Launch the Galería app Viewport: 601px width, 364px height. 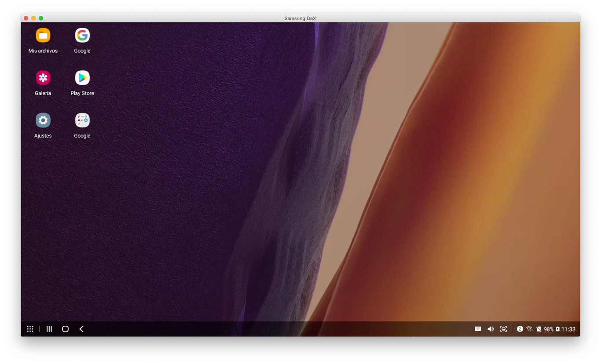tap(43, 78)
